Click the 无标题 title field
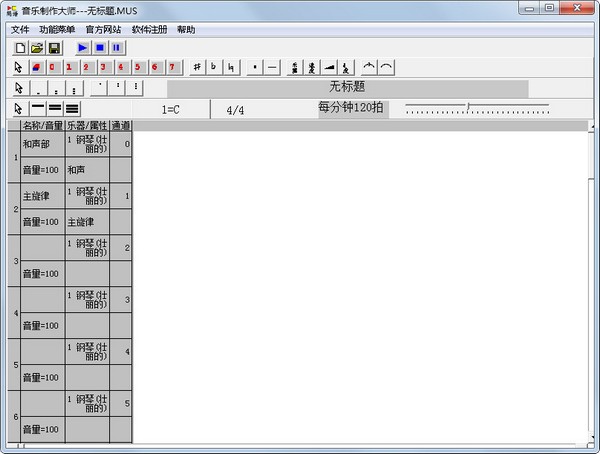Image resolution: width=600 pixels, height=454 pixels. pos(347,87)
